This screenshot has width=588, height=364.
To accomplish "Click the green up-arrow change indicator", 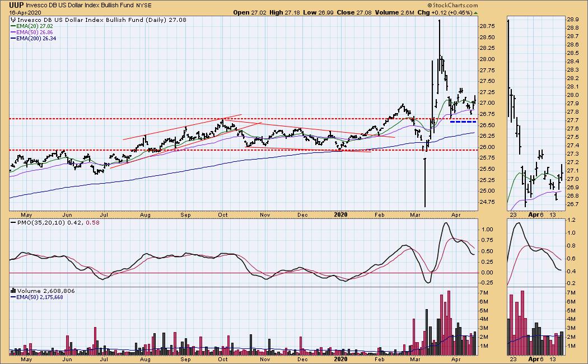I will pyautogui.click(x=476, y=13).
